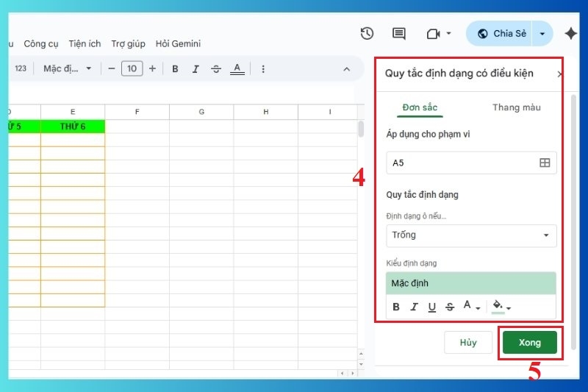Decrease font size with minus button
This screenshot has width=588, height=392.
112,68
